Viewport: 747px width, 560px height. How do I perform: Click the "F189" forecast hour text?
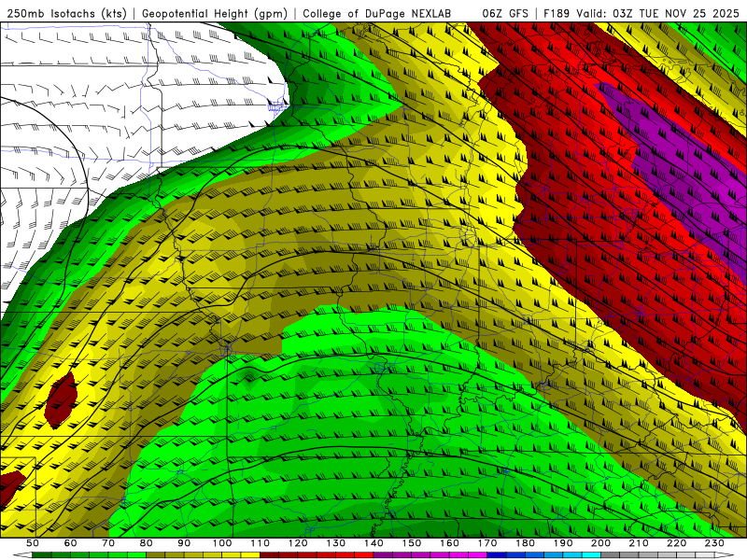[x=557, y=14]
